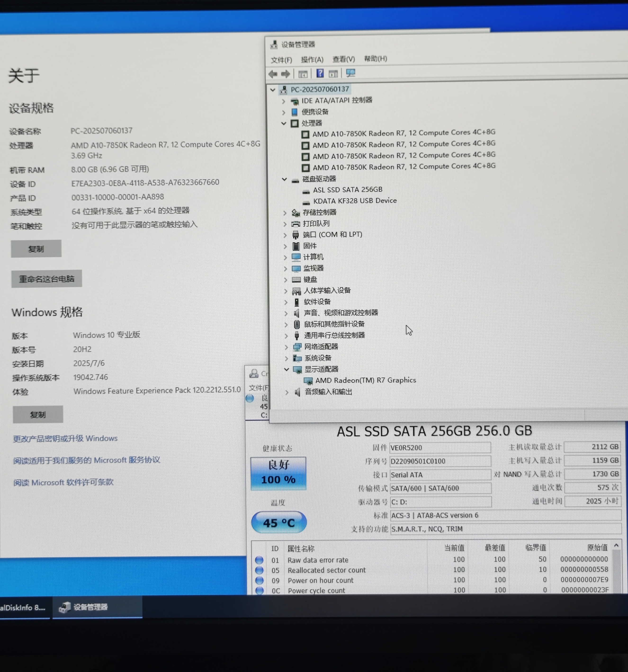The height and width of the screenshot is (672, 628).
Task: Open the 文件(F) menu in Device Manager
Action: coord(281,60)
